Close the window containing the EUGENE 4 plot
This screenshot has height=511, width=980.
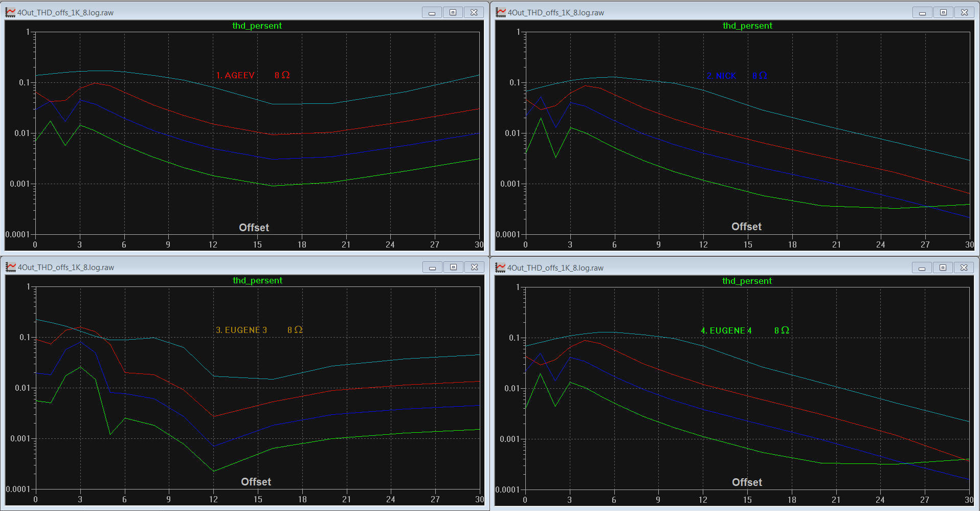click(964, 268)
